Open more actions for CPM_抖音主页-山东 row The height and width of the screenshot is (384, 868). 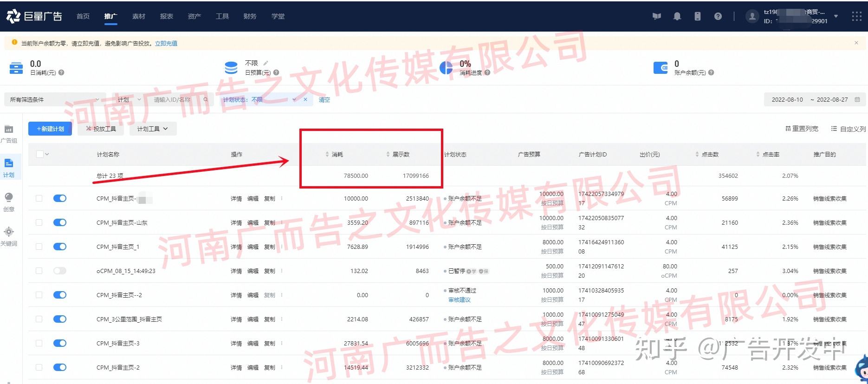click(282, 222)
